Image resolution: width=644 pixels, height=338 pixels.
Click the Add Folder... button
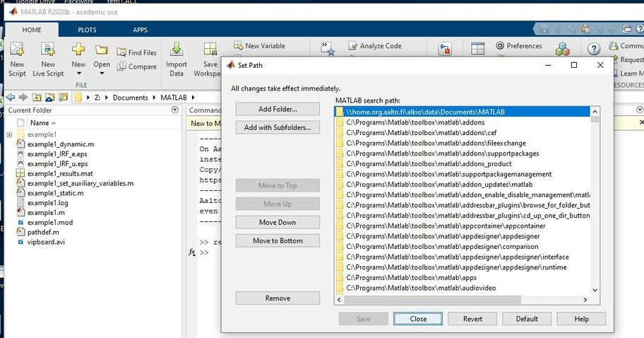coord(278,109)
